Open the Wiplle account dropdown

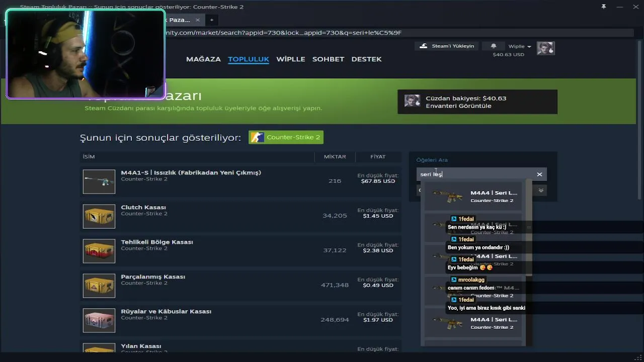520,46
